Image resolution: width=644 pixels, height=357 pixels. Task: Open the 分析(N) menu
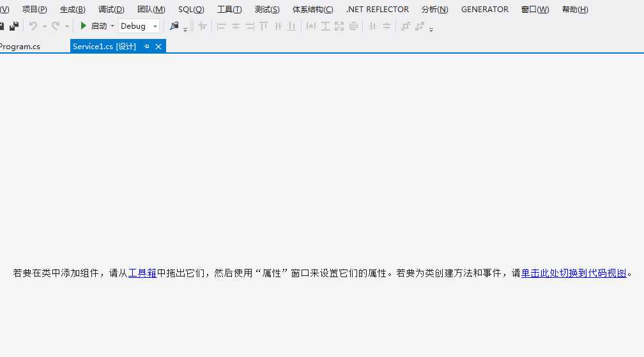click(x=434, y=9)
